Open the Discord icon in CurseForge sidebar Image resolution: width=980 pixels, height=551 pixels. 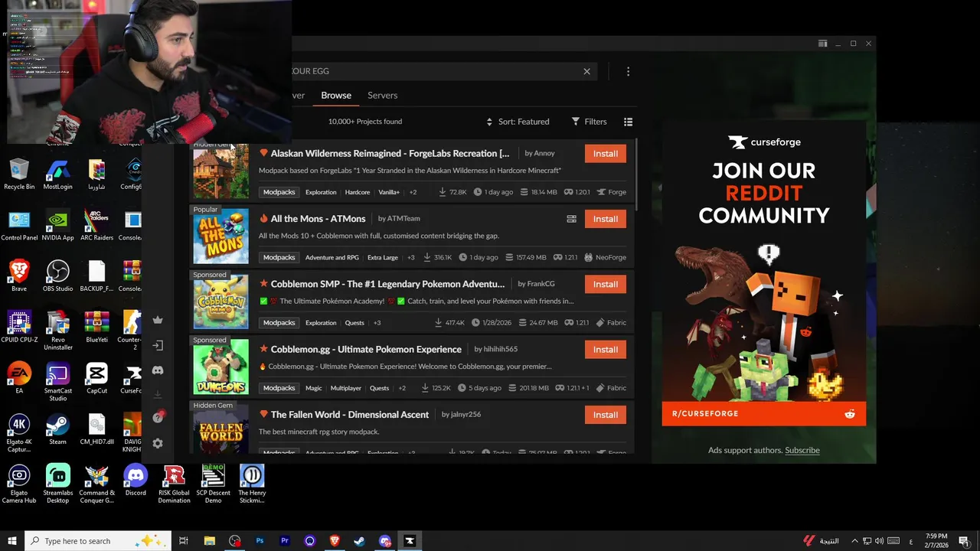[x=158, y=370]
